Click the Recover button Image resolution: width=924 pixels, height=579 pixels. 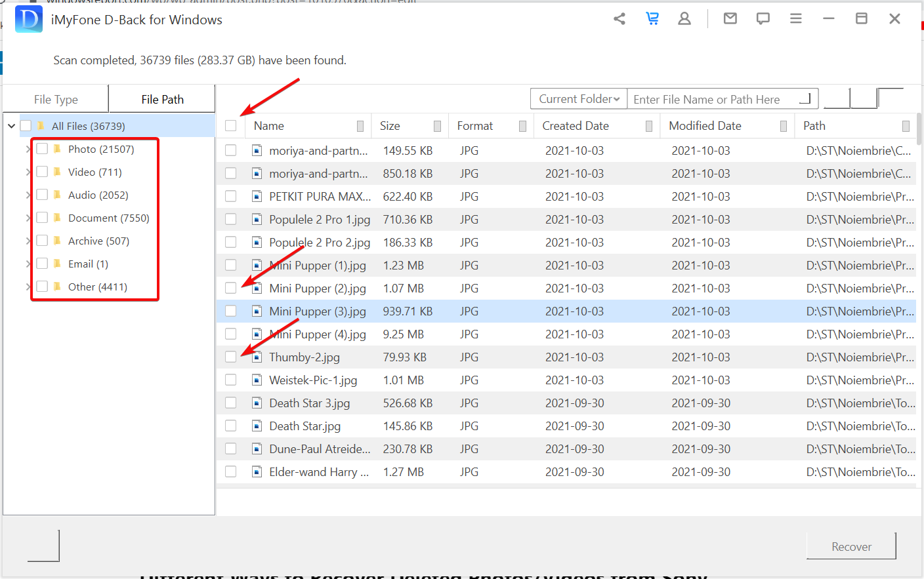[x=851, y=546]
